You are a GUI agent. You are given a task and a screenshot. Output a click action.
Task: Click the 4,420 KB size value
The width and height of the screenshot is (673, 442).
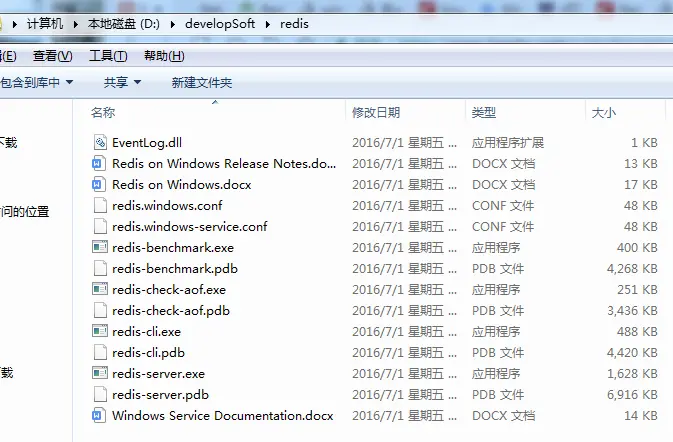[x=632, y=353]
